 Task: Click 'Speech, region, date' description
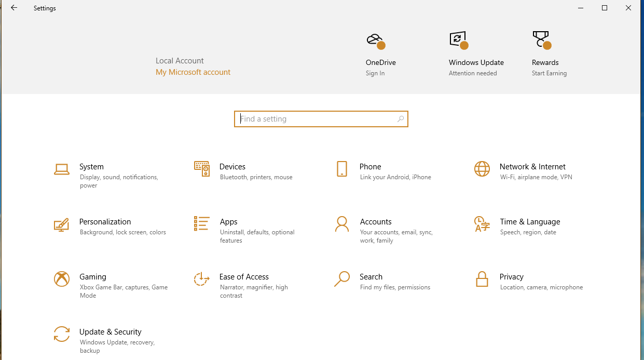[528, 232]
